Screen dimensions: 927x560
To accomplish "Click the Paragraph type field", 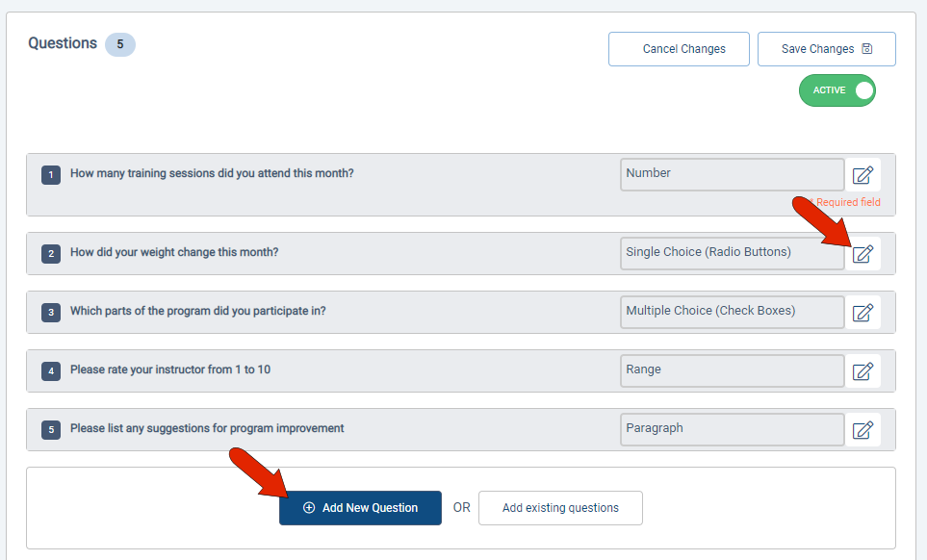I will (x=732, y=429).
